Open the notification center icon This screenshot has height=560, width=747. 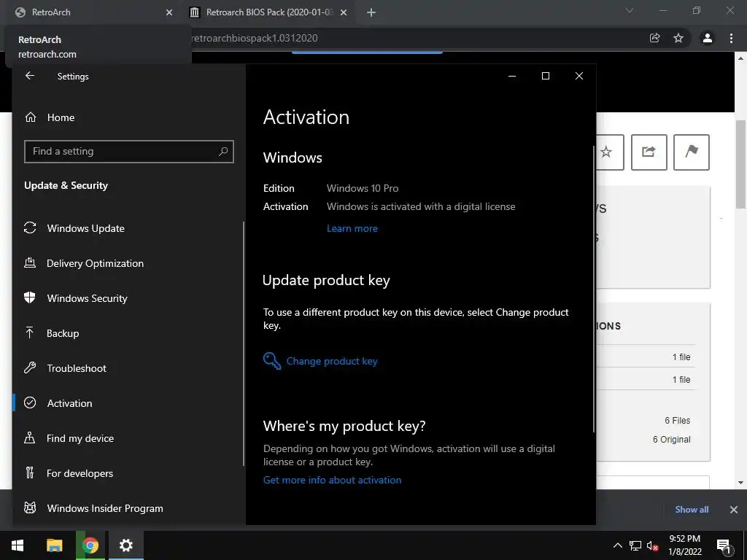pyautogui.click(x=724, y=545)
